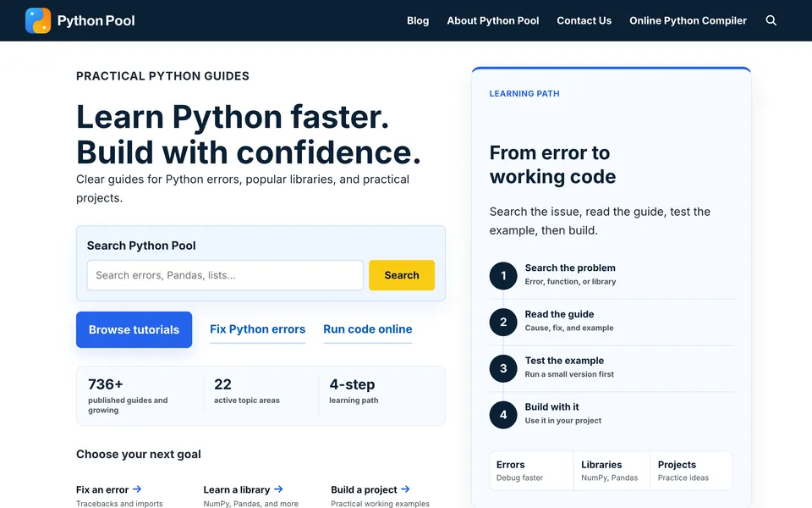The width and height of the screenshot is (812, 508).
Task: Click the Fix an error goal link
Action: coord(109,489)
